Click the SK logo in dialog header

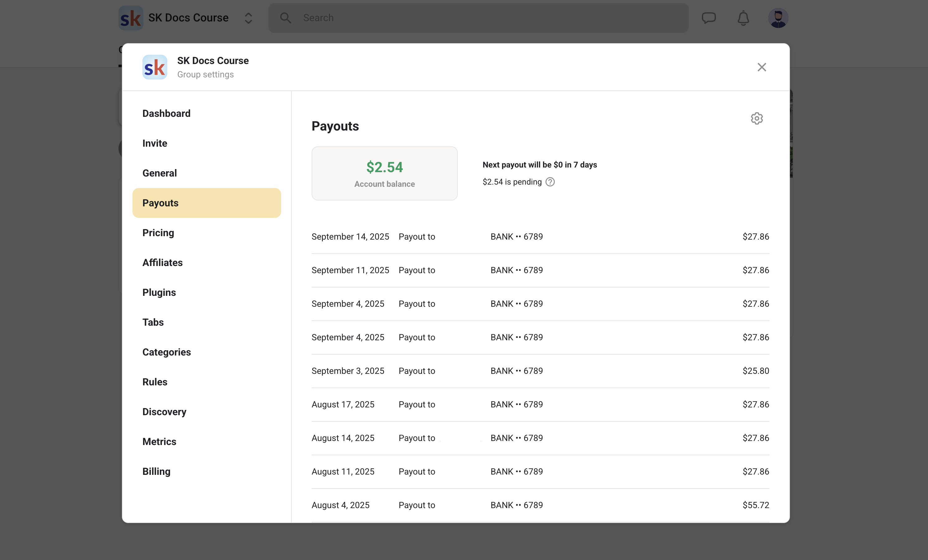pyautogui.click(x=155, y=67)
